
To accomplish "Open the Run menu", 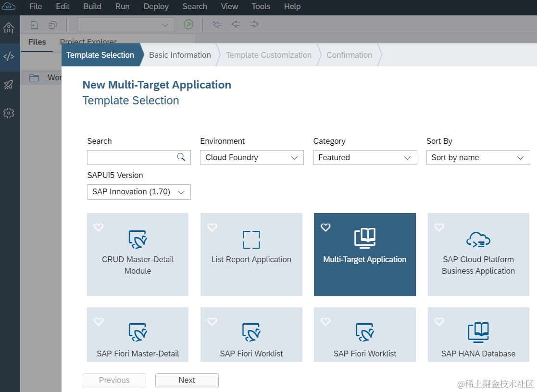I will pos(122,7).
